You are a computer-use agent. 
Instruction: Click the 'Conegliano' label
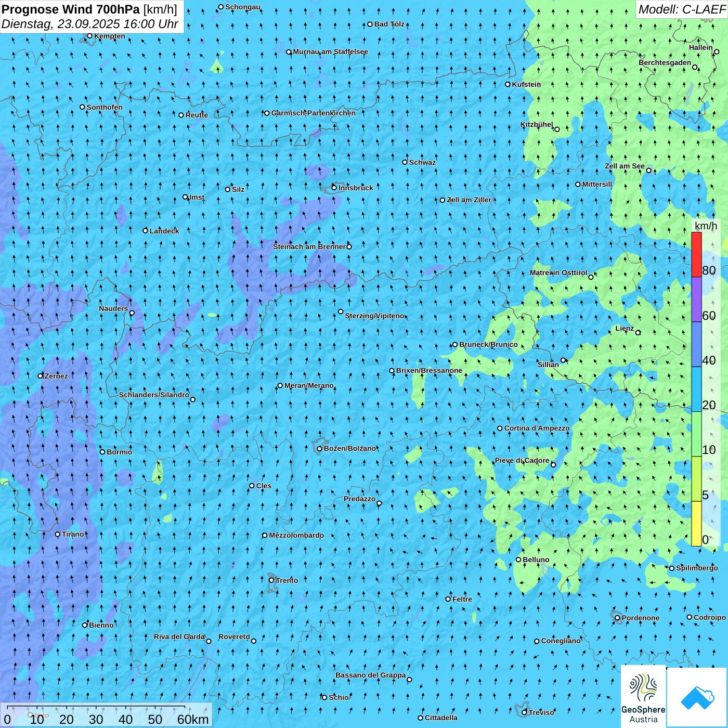tap(561, 641)
